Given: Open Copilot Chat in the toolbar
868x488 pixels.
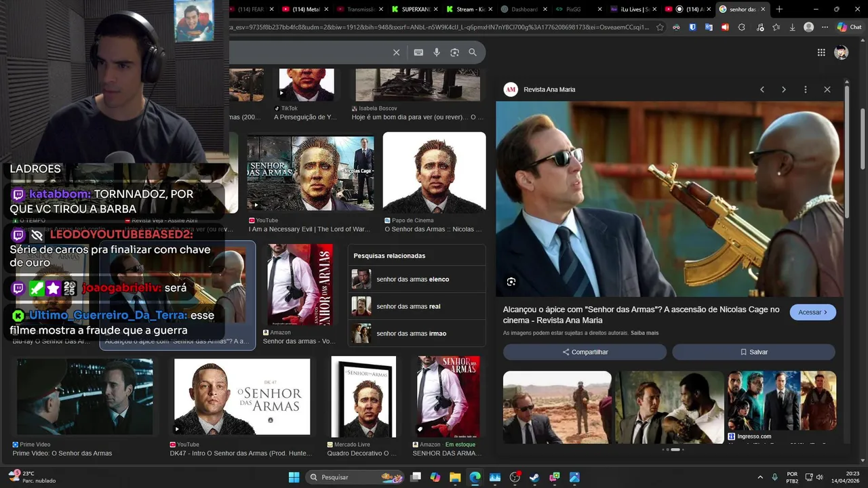Looking at the screenshot, I should [850, 27].
